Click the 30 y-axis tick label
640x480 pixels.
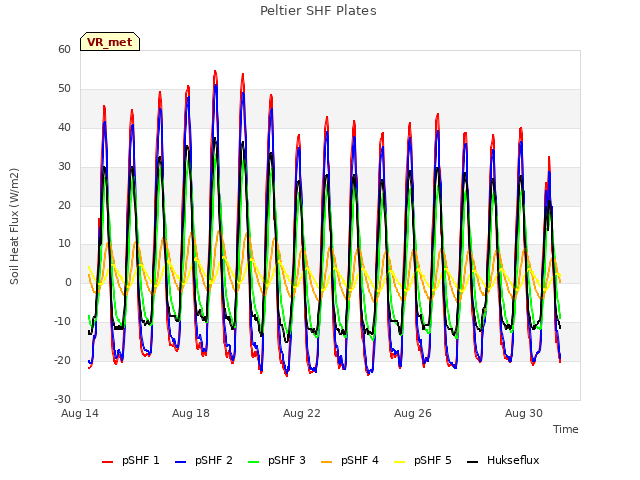[x=64, y=167]
